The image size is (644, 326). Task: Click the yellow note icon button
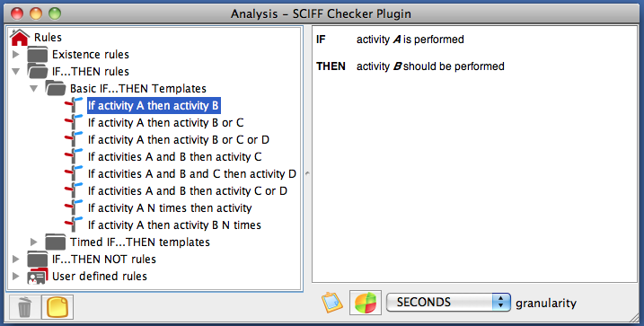click(x=57, y=307)
